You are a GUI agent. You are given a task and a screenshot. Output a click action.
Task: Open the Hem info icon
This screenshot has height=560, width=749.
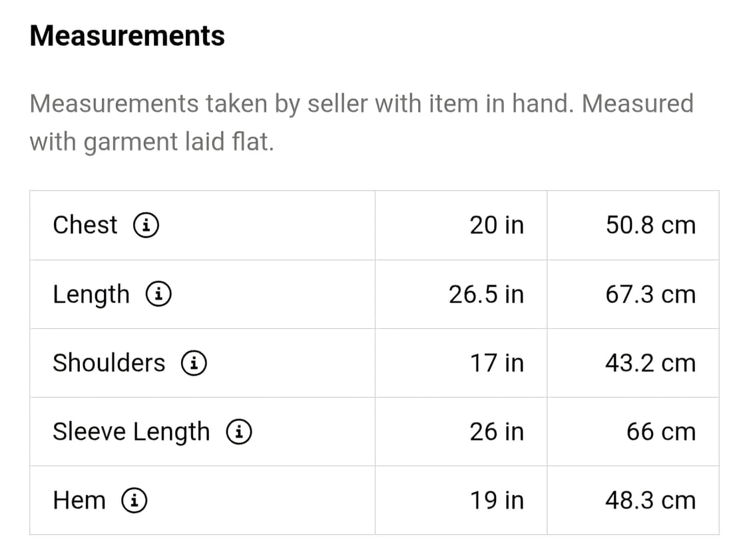[134, 501]
